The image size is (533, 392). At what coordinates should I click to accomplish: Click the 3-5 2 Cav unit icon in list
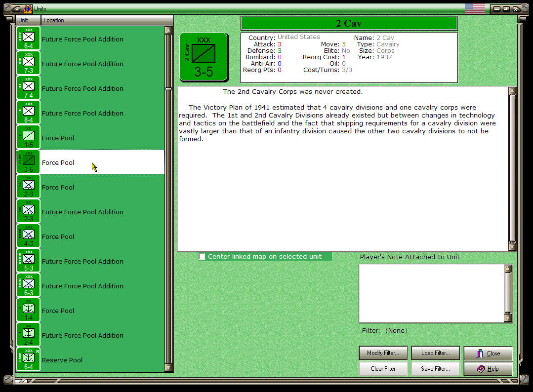28,162
